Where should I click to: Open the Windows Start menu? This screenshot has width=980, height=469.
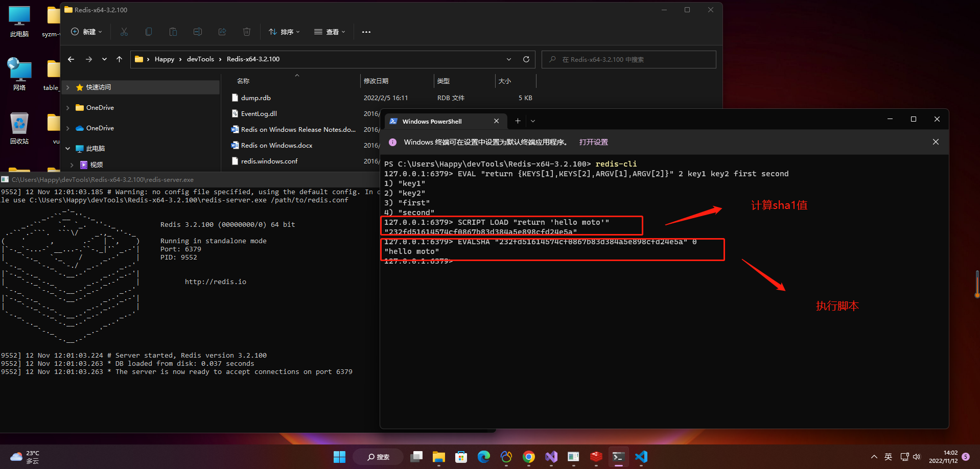click(x=339, y=457)
